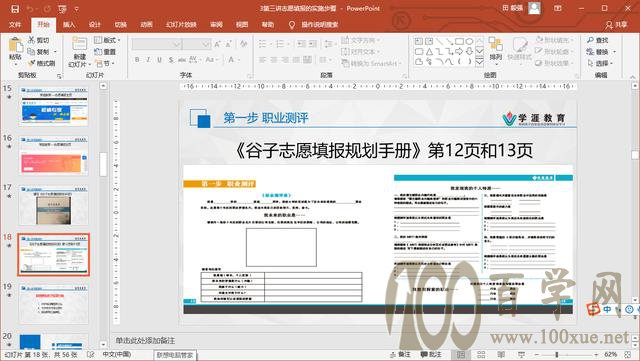Select the rectangle shape in shapes gallery
This screenshot has width=640, height=361.
point(459,41)
